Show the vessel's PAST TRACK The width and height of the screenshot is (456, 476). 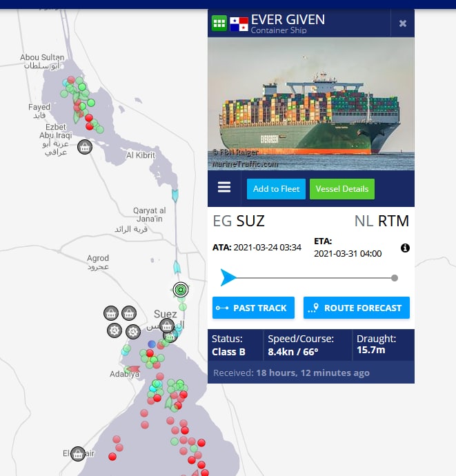pos(253,308)
